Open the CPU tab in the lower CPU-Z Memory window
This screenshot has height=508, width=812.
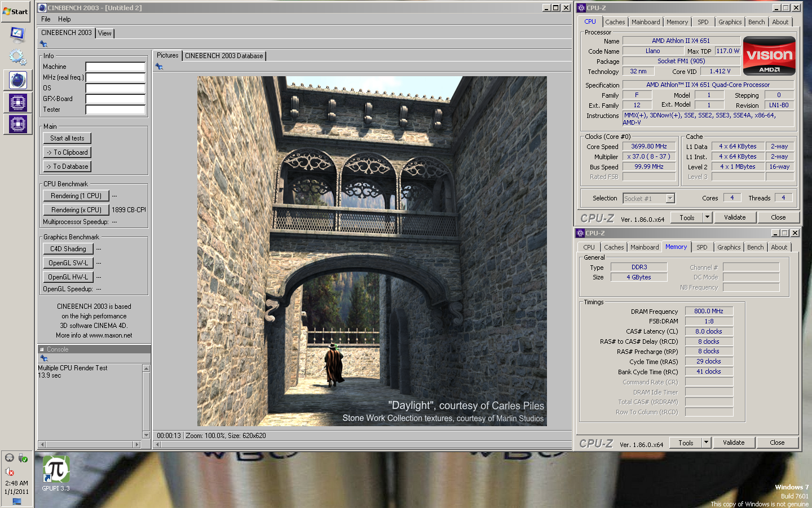[x=589, y=247]
